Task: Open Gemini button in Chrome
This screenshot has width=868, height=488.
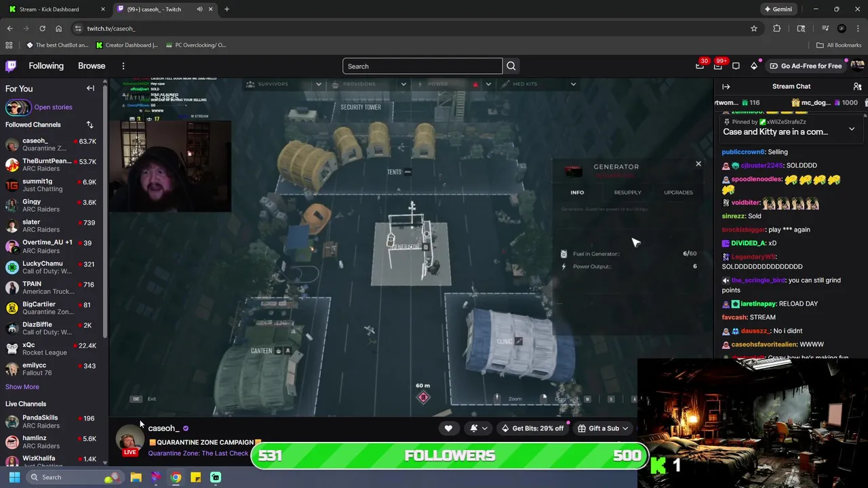Action: point(778,9)
